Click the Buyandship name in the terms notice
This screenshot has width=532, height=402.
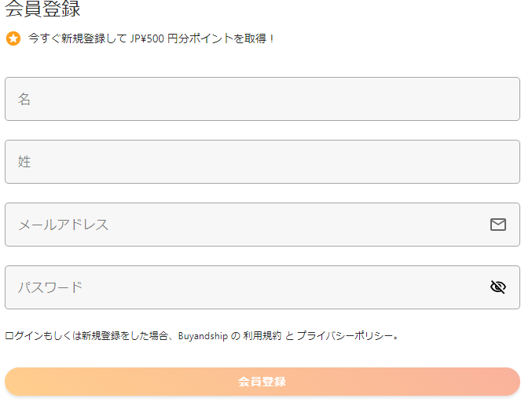point(203,336)
